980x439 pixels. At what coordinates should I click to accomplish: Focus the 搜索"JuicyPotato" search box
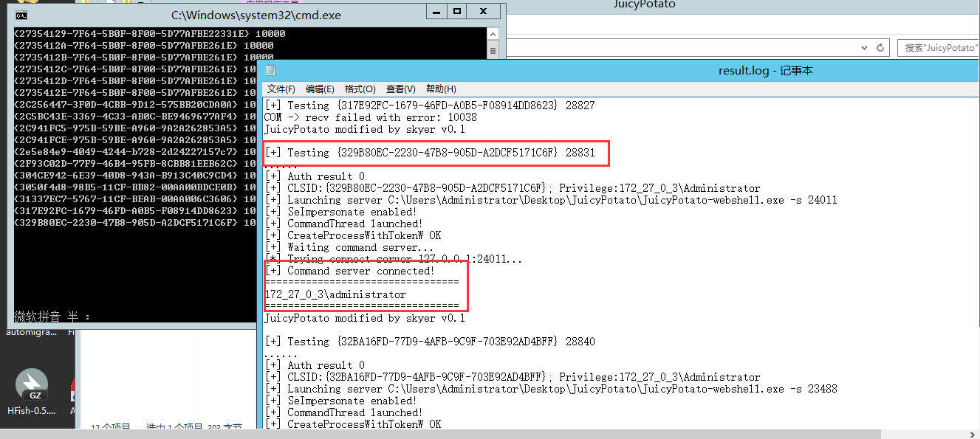pyautogui.click(x=938, y=47)
